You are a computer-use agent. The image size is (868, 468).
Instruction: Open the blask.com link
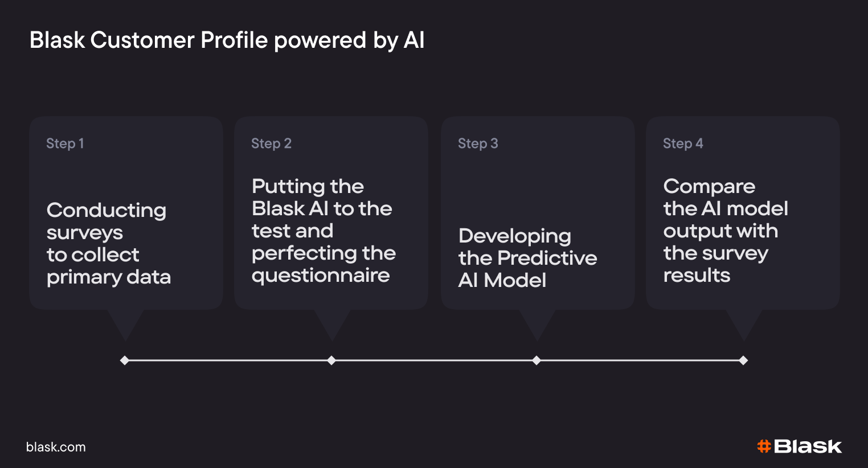[56, 448]
